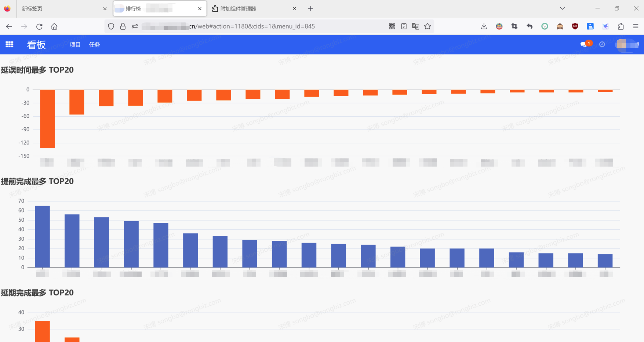Open the Firefox icon at tab bar start
The image size is (644, 342).
pos(7,8)
